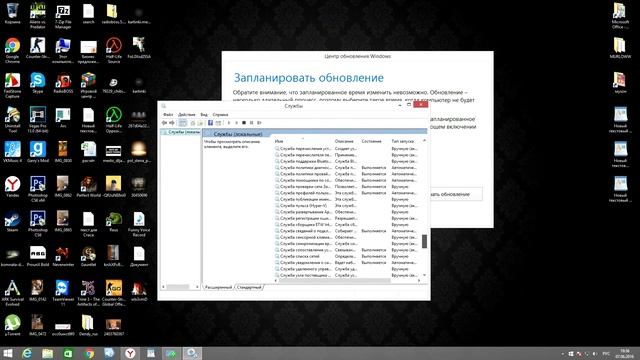Open Internet Explorer from the taskbar
This screenshot has width=640, height=360.
pos(27,353)
